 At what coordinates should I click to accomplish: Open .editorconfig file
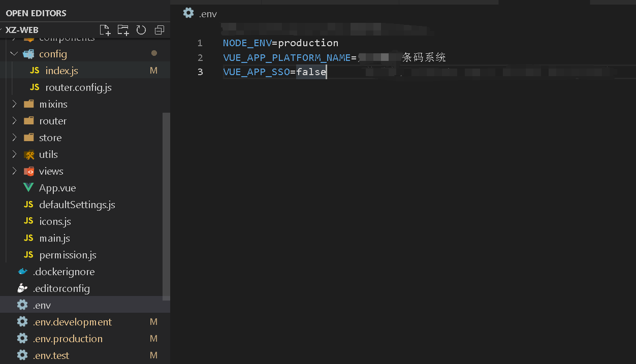tap(61, 288)
